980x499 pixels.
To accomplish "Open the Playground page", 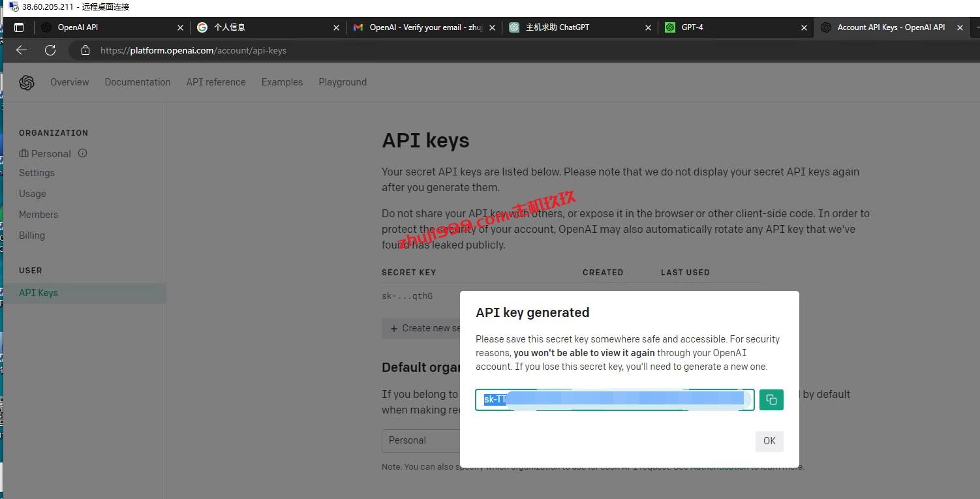I will tap(343, 82).
